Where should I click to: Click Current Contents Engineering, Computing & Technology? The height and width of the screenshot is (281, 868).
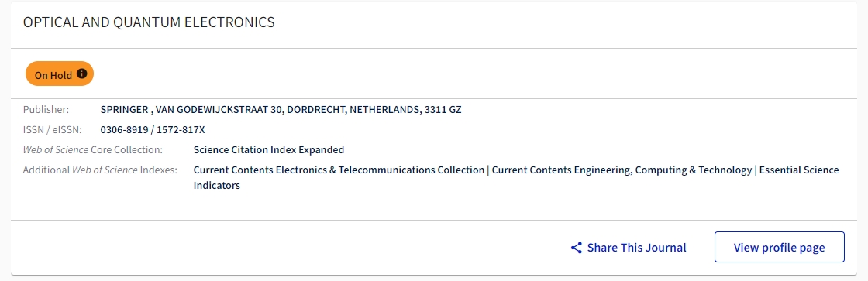pos(622,170)
